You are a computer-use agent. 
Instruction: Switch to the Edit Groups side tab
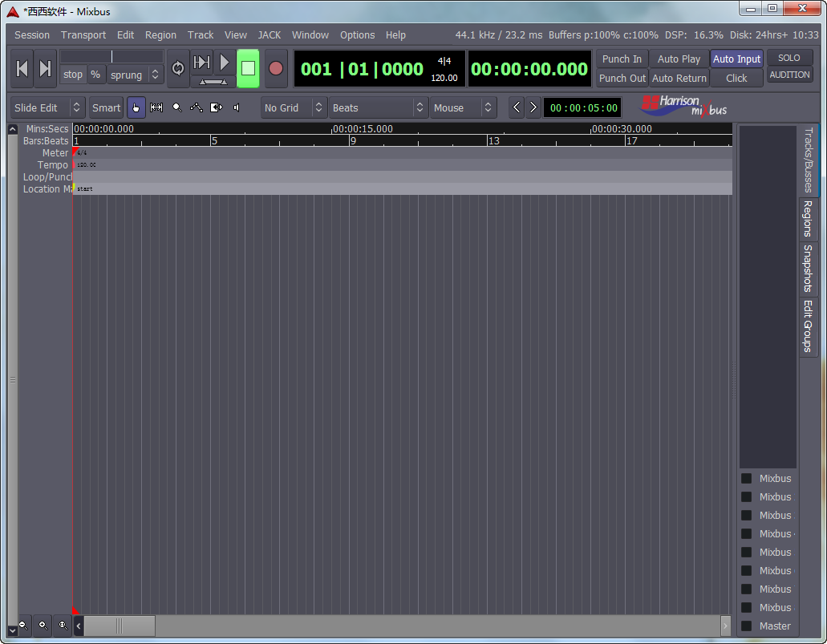pos(808,326)
